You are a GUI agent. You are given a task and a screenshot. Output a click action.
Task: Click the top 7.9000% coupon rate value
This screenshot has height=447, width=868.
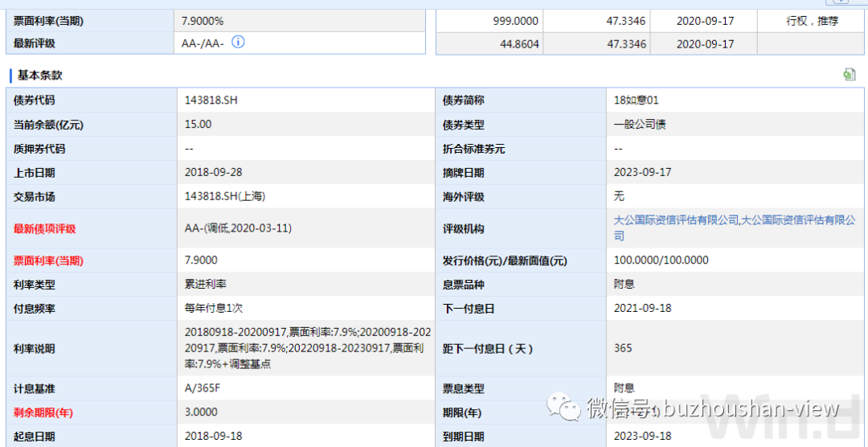pos(203,21)
